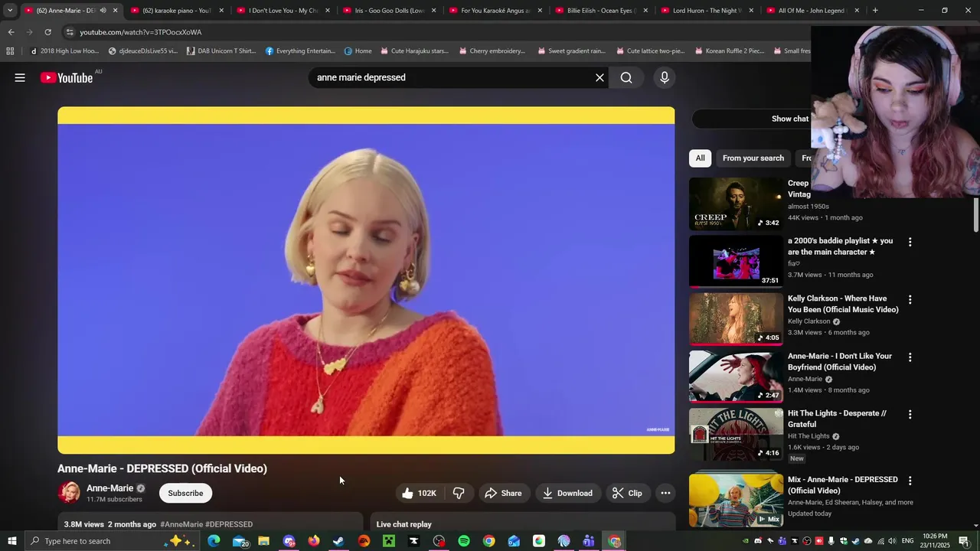Switch to Lord Huron The Night tab

tap(708, 11)
